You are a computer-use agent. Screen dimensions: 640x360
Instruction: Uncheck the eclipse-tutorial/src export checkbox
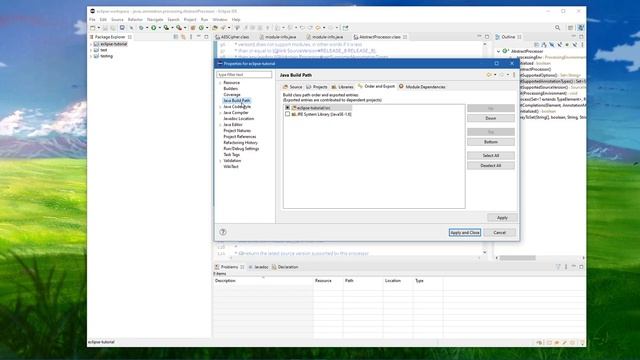pos(287,108)
